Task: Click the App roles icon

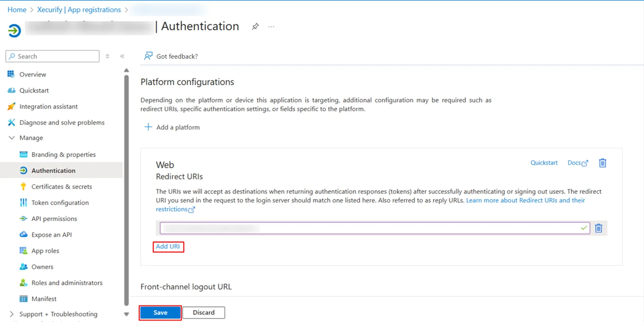Action: (23, 250)
